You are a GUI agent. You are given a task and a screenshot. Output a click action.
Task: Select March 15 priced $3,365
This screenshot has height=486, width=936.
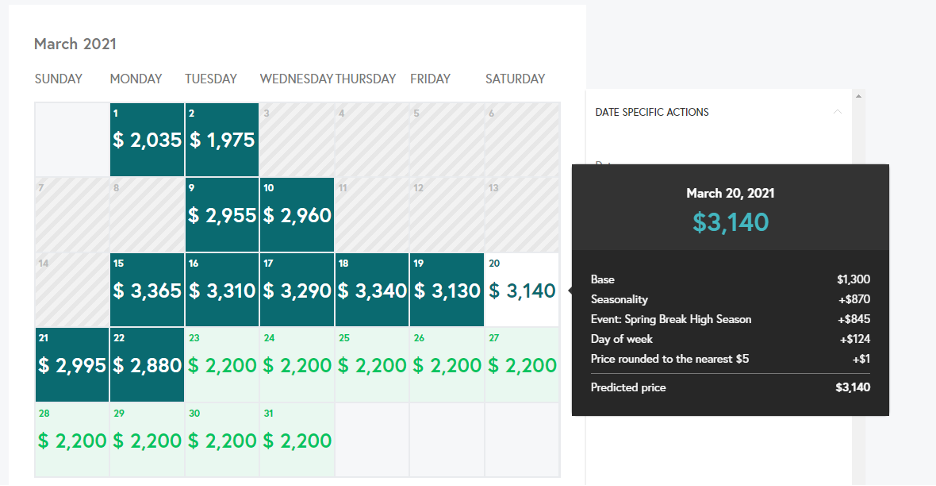tap(147, 290)
